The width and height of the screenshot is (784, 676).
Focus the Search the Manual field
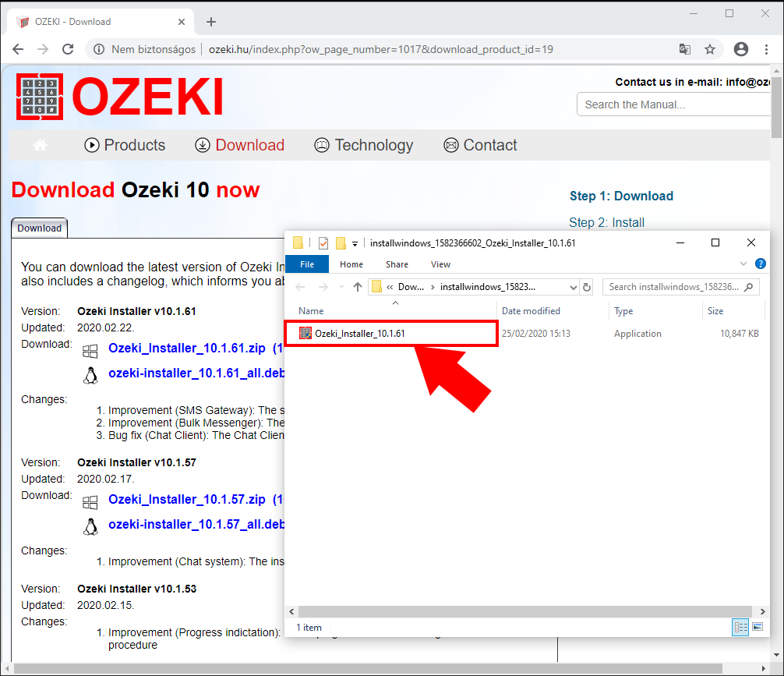pyautogui.click(x=673, y=104)
